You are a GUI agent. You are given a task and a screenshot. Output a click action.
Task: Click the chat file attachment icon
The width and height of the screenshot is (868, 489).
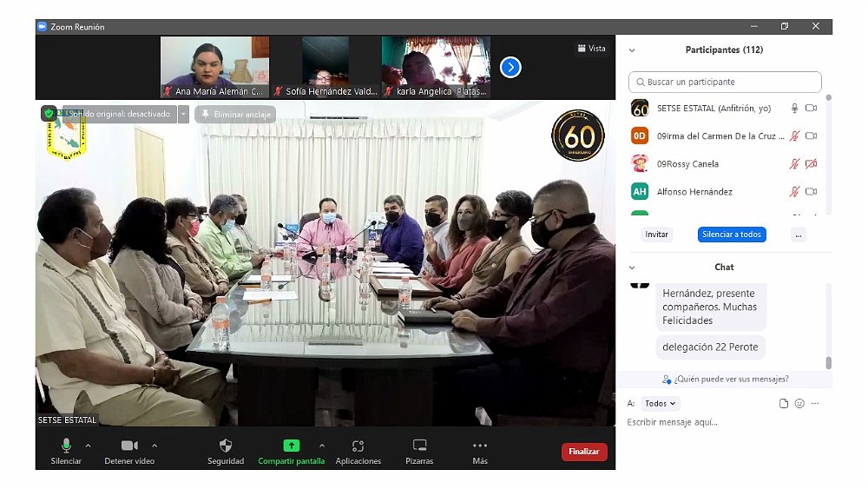point(784,404)
